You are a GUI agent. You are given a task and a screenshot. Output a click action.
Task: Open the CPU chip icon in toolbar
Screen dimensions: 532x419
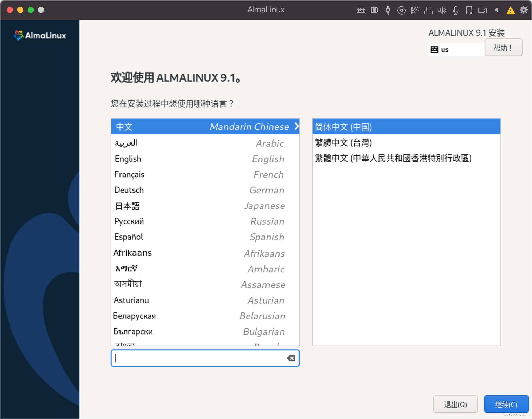pos(374,10)
